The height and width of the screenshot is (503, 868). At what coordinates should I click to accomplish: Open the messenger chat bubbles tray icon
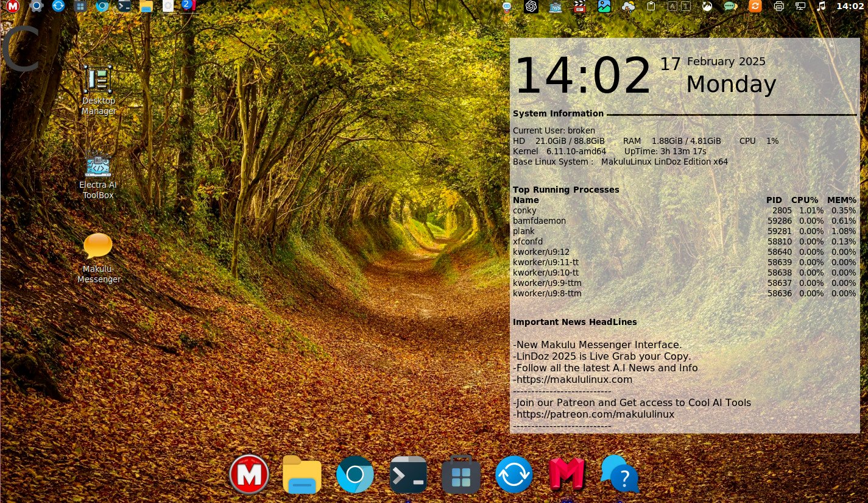(730, 7)
